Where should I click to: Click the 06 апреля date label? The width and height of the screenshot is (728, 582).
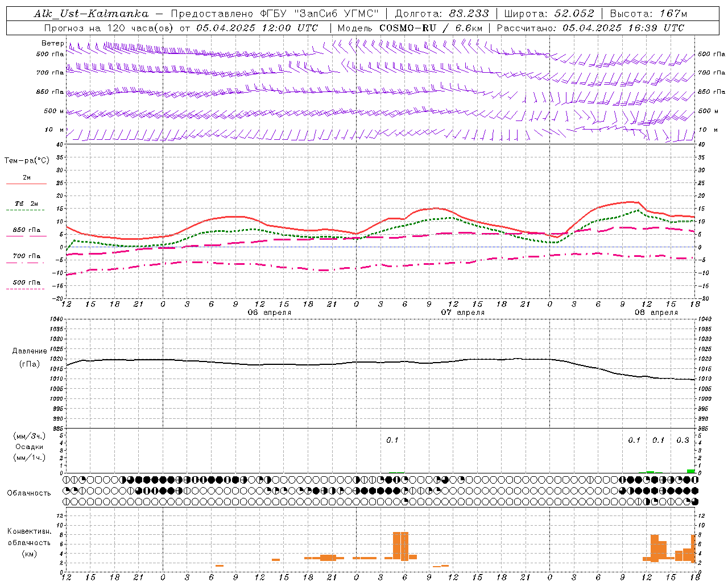pyautogui.click(x=270, y=313)
